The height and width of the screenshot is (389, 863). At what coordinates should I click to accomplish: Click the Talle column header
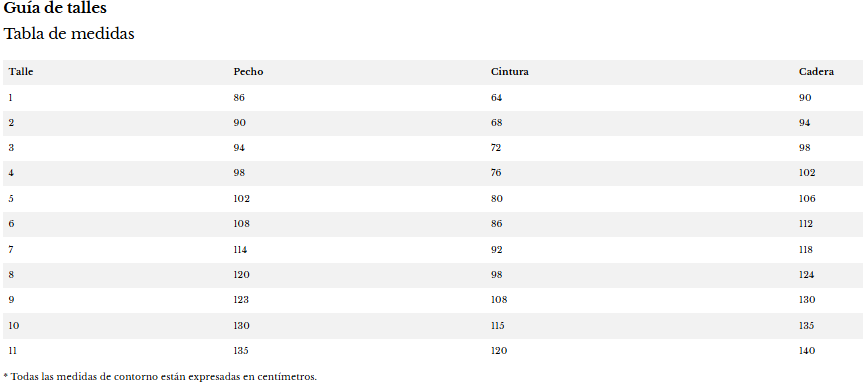pyautogui.click(x=21, y=72)
